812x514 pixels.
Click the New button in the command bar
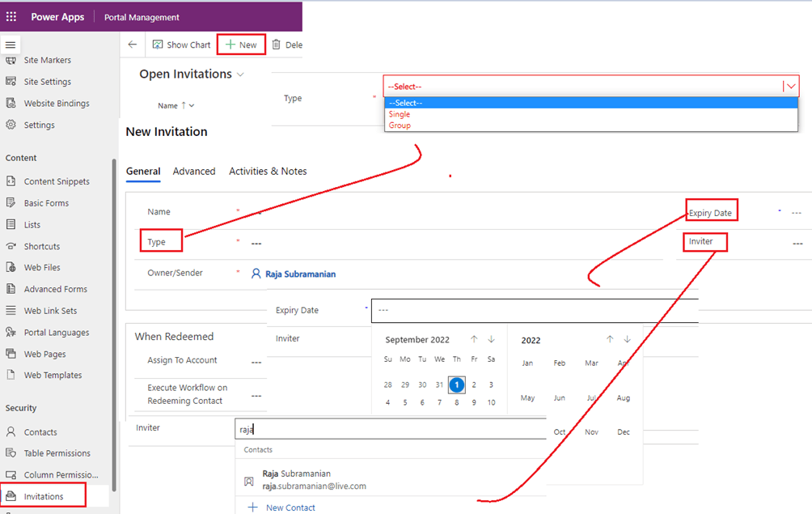[241, 45]
